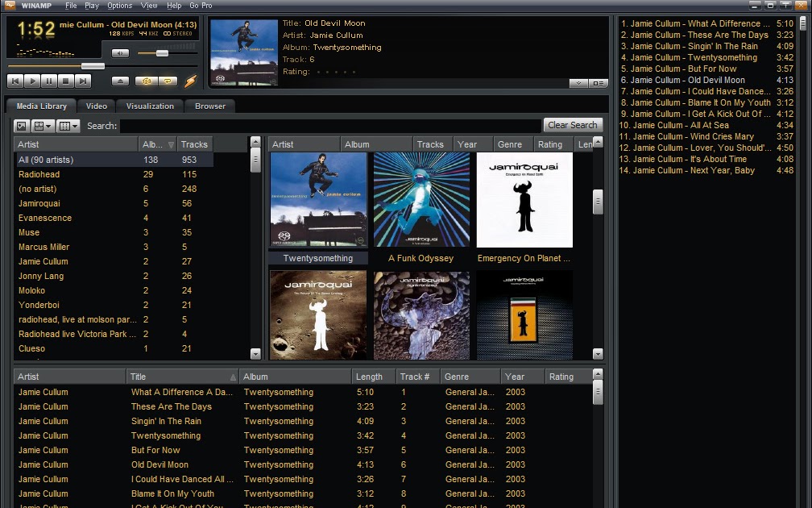The height and width of the screenshot is (508, 812).
Task: Sort the track list by Length
Action: point(374,377)
